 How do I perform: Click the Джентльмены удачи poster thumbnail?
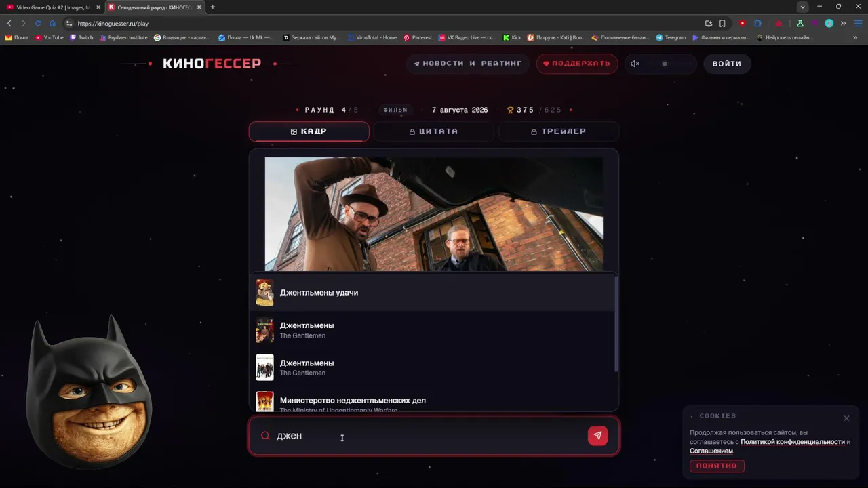coord(264,293)
